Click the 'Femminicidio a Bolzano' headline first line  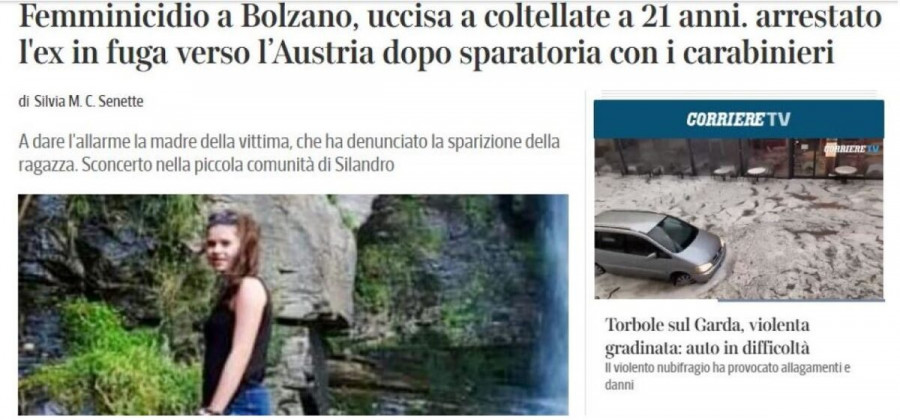[449, 18]
